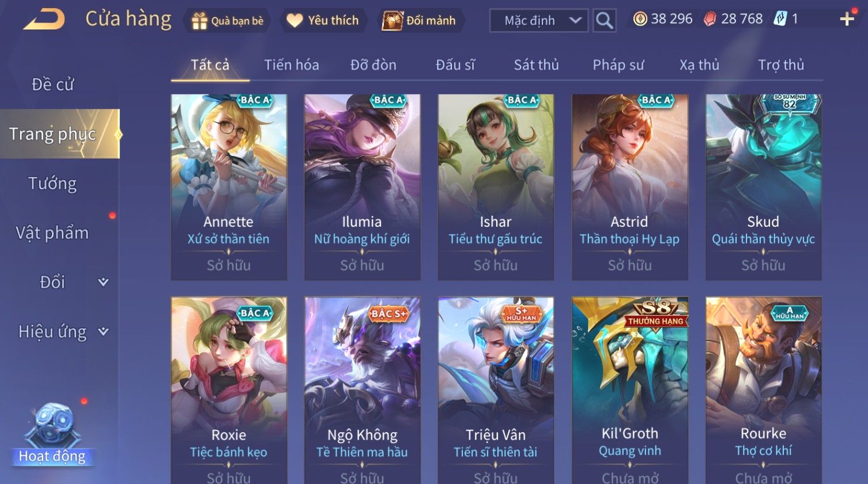Tap the blue voucher ticket icon
This screenshot has width=868, height=484.
point(780,19)
